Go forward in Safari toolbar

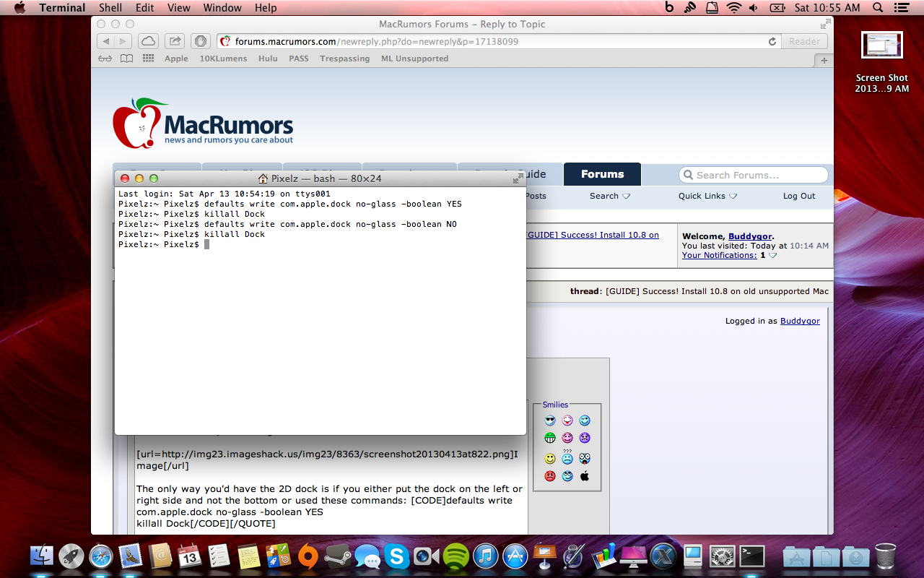pyautogui.click(x=123, y=41)
